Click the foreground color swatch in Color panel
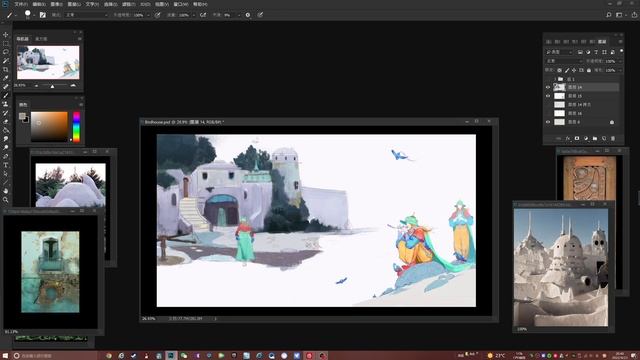Viewport: 640px width, 360px height. click(x=22, y=116)
